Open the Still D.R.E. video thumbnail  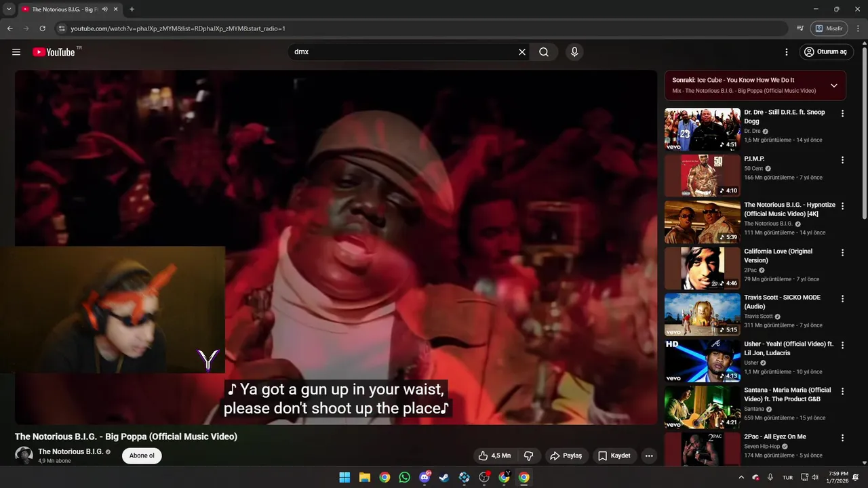click(703, 129)
